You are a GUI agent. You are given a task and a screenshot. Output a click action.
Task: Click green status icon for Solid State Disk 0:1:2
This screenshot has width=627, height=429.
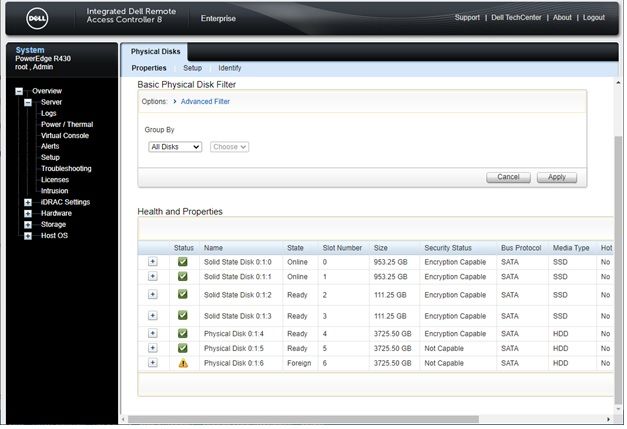(x=183, y=294)
